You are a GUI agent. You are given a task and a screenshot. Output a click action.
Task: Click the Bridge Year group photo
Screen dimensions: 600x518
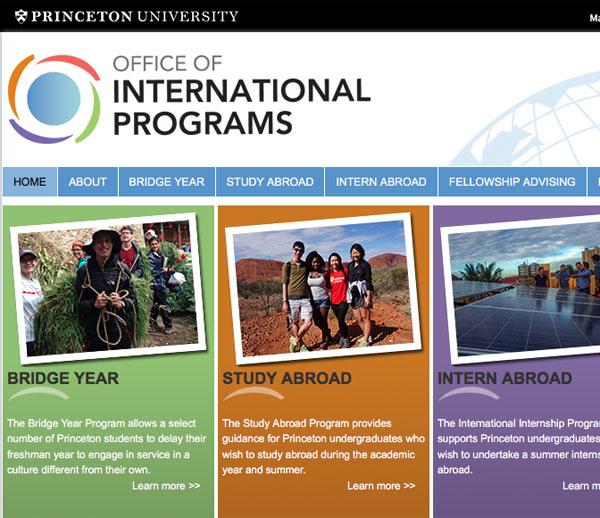(x=104, y=285)
